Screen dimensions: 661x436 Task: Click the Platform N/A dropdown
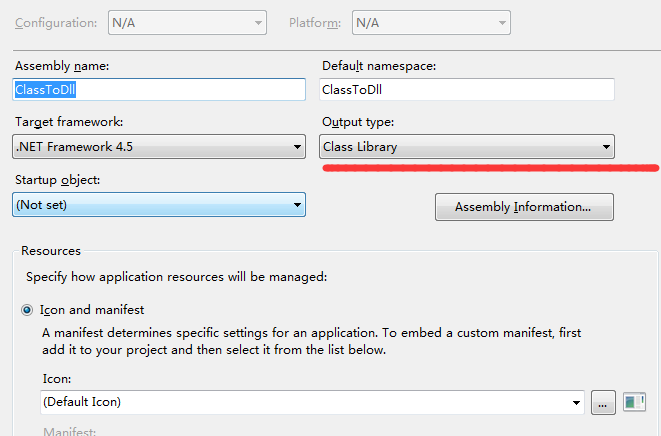431,23
